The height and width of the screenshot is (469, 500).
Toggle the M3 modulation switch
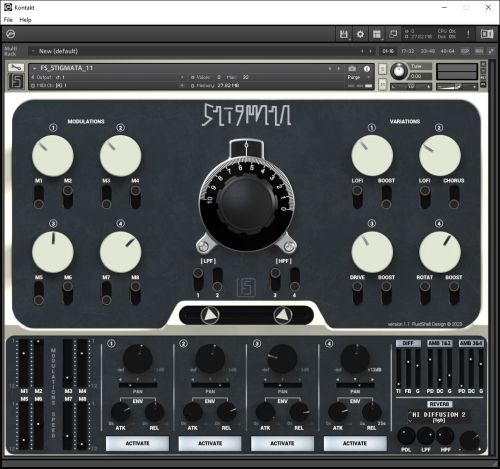106,197
